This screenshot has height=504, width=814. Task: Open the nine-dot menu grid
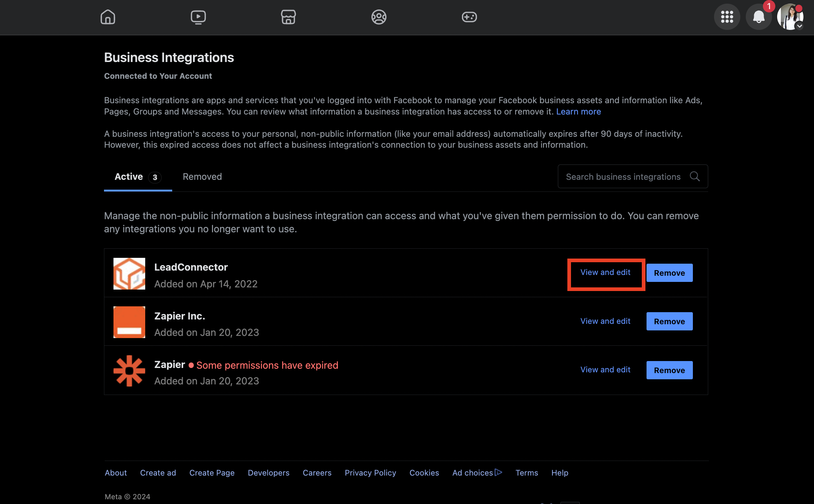[727, 17]
